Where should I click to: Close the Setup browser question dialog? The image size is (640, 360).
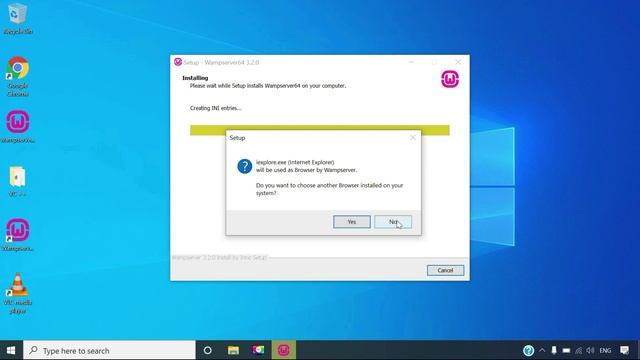413,138
